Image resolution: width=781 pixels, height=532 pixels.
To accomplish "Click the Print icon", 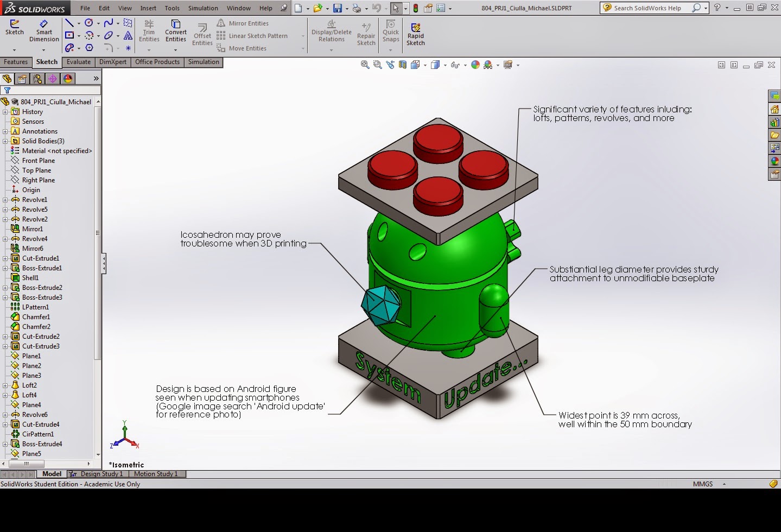I will pyautogui.click(x=357, y=8).
